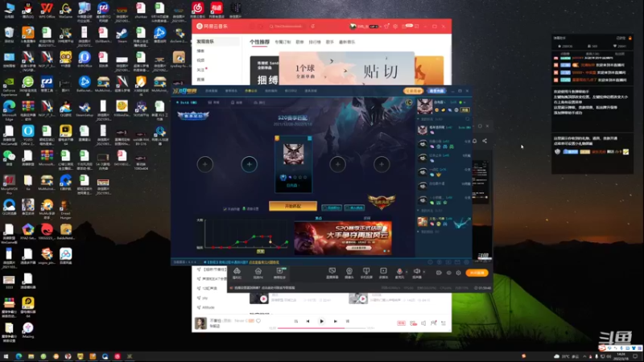Image resolution: width=644 pixels, height=362 pixels.
Task: Play the NetEase Music current track
Action: pos(321,321)
